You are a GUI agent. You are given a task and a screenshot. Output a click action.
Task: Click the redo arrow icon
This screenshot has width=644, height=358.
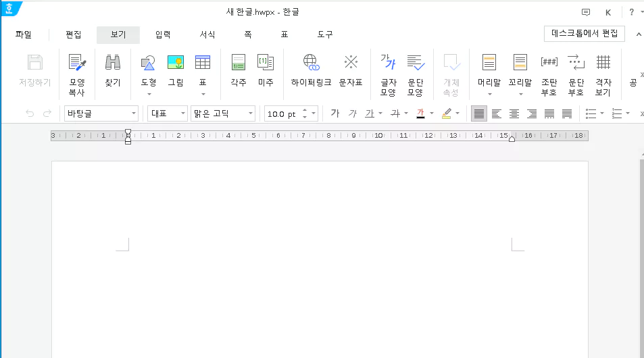[x=47, y=113]
